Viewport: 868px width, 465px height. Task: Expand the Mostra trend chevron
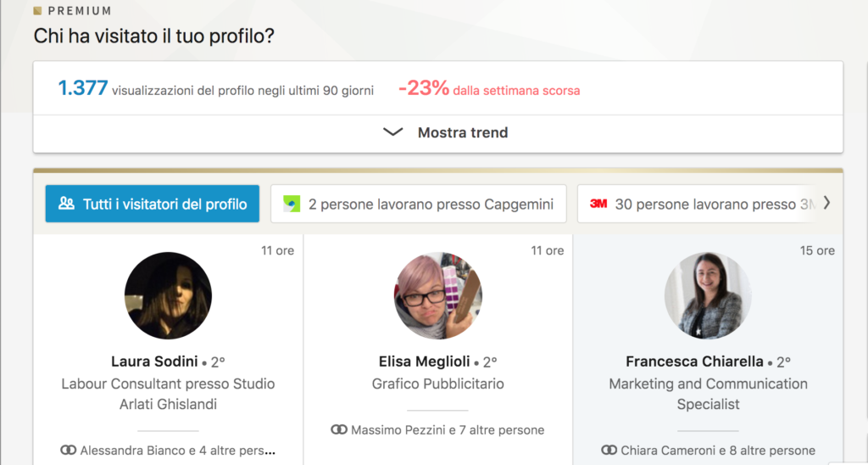(x=393, y=132)
